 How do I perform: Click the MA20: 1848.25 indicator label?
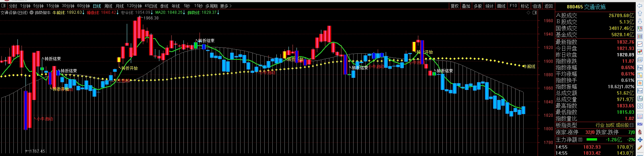coord(170,12)
